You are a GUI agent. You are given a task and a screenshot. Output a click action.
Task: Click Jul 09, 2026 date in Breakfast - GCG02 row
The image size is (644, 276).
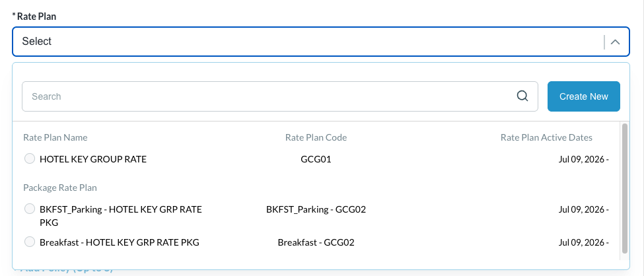pyautogui.click(x=583, y=242)
